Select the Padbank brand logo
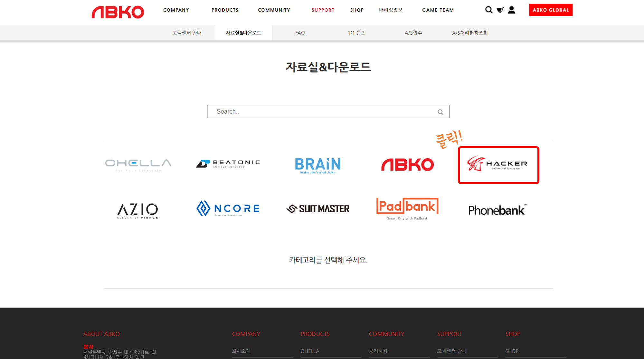Image resolution: width=644 pixels, height=359 pixels. pyautogui.click(x=407, y=208)
